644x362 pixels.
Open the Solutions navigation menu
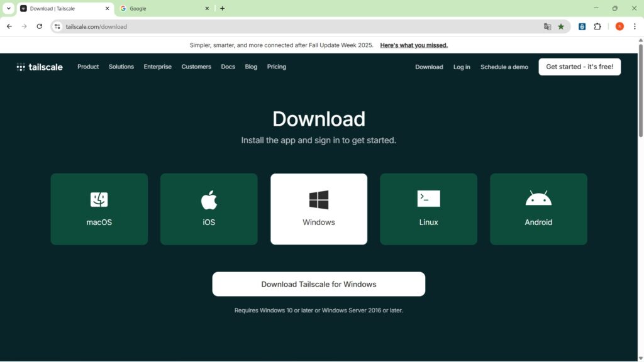coord(121,67)
